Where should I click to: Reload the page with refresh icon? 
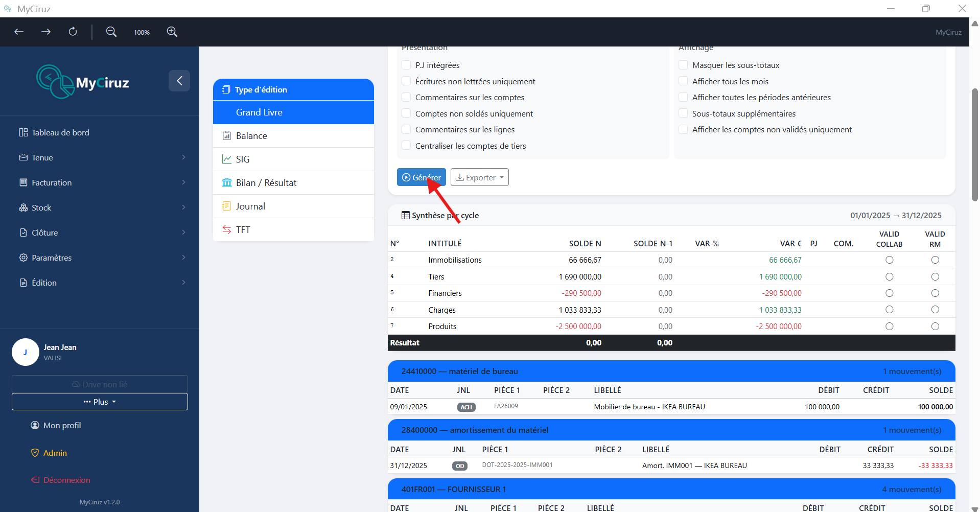[x=73, y=32]
